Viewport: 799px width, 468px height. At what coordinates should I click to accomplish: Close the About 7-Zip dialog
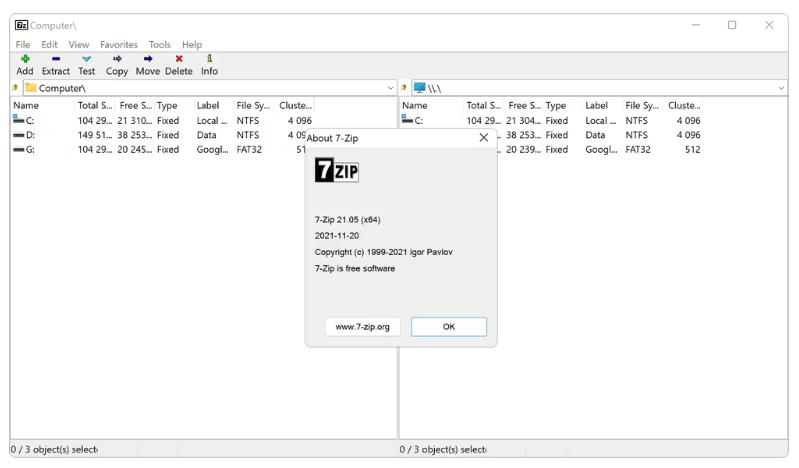(x=484, y=137)
